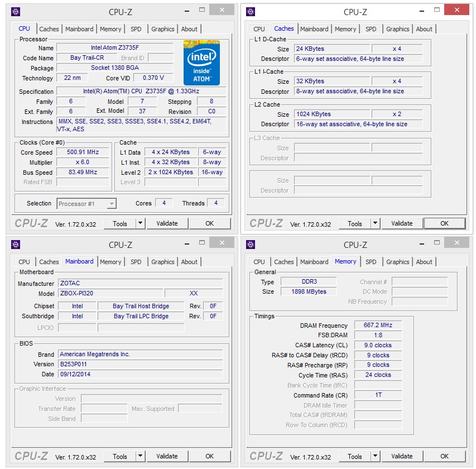Click the DRAM Frequency value field
Image resolution: width=476 pixels, height=469 pixels.
378,326
